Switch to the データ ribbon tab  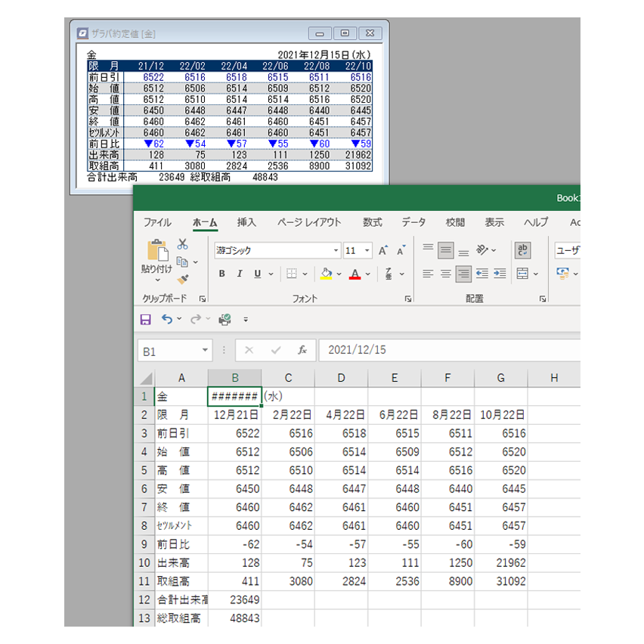[413, 222]
